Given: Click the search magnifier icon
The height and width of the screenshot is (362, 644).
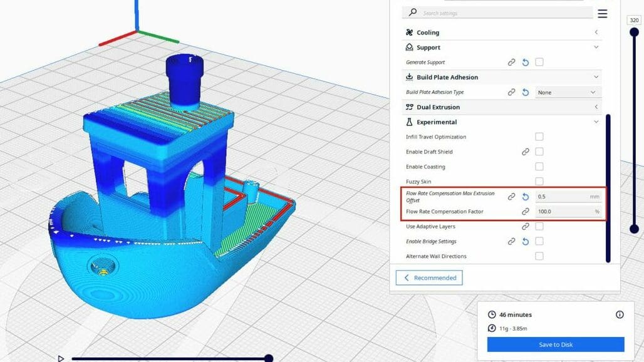Looking at the screenshot, I should [413, 13].
